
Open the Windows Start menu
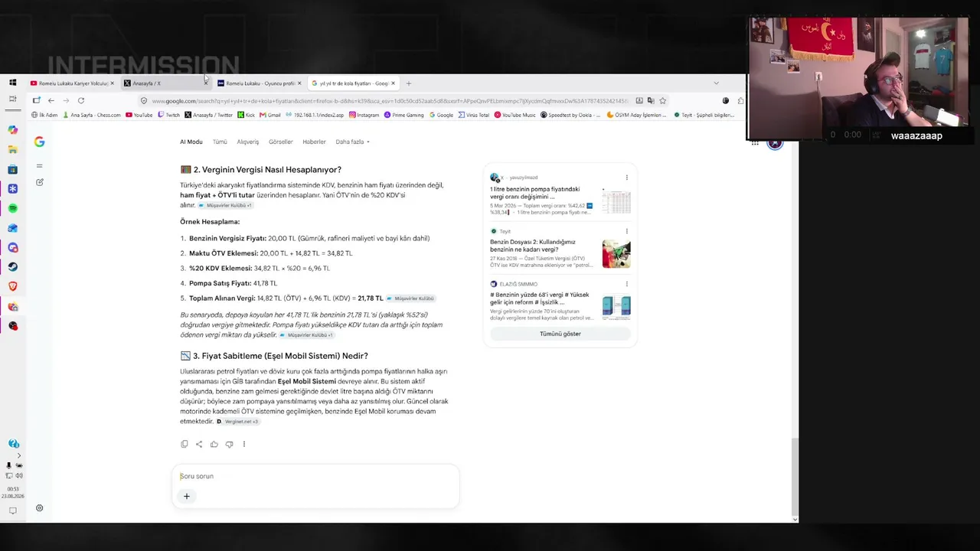tap(13, 83)
